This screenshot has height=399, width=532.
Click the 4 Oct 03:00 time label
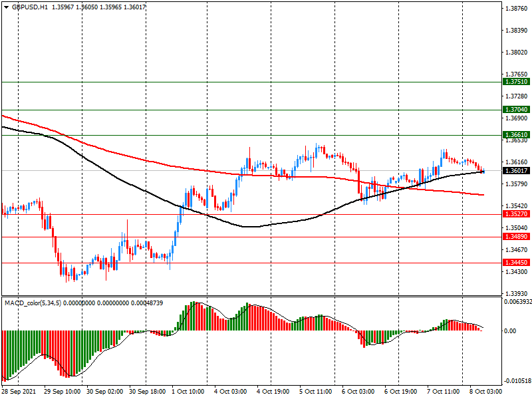click(x=230, y=392)
